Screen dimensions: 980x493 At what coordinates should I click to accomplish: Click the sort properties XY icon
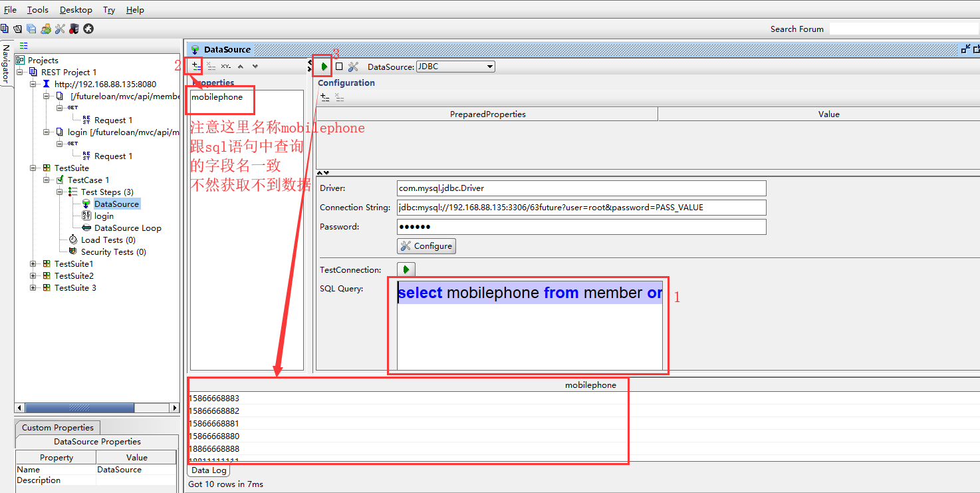[x=226, y=67]
